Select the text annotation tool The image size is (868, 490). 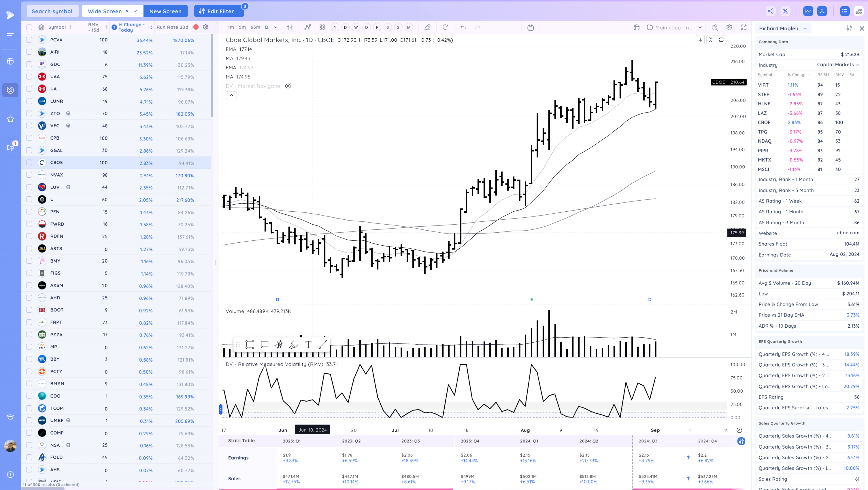(308, 344)
